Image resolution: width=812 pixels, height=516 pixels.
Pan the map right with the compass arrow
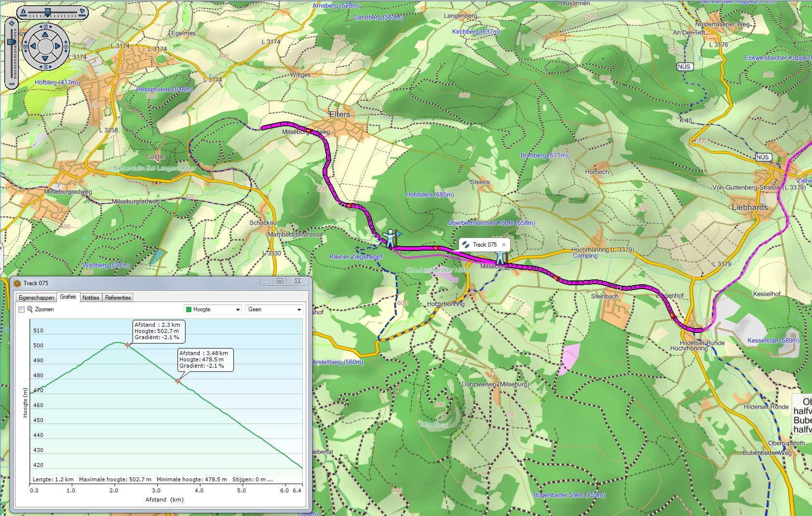click(58, 47)
